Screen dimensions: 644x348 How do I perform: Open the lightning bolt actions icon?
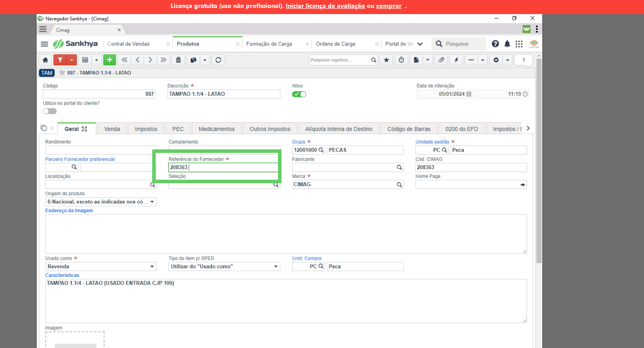point(456,60)
